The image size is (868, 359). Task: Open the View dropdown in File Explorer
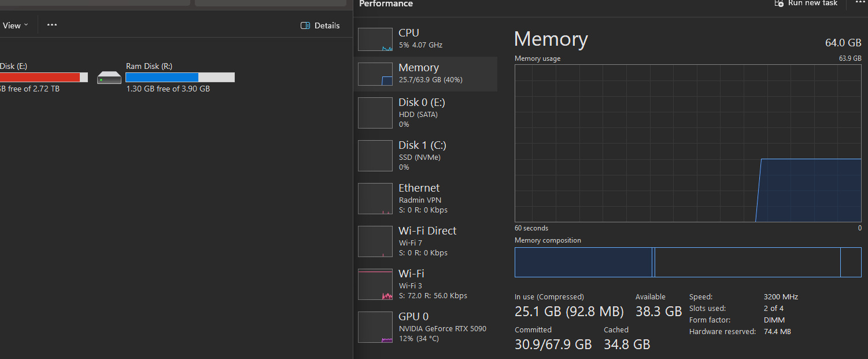tap(16, 25)
